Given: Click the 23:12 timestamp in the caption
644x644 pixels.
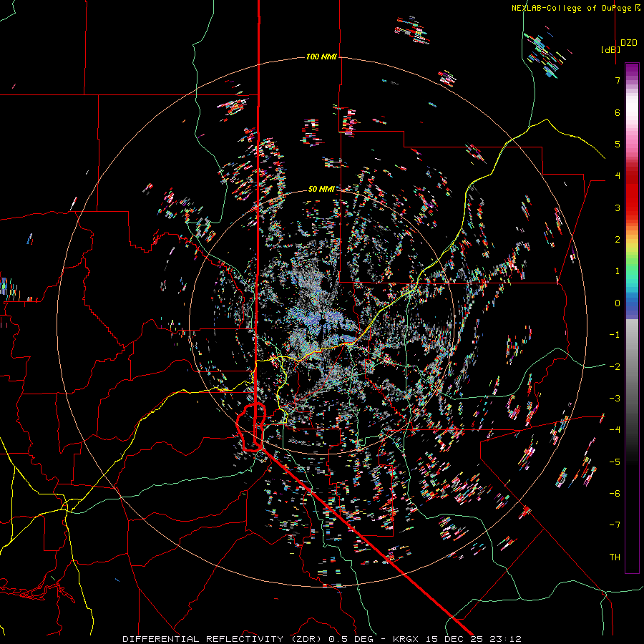Looking at the screenshot, I should (x=506, y=639).
